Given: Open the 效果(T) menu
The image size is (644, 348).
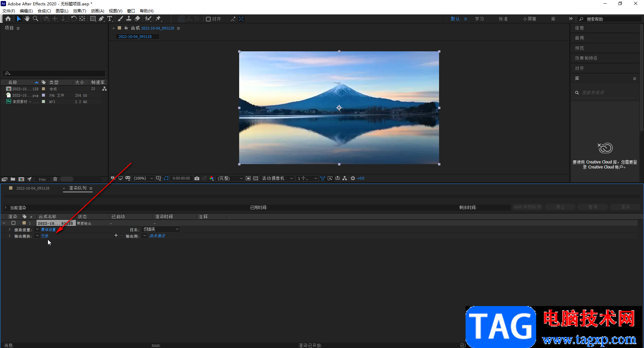Looking at the screenshot, I should point(79,11).
